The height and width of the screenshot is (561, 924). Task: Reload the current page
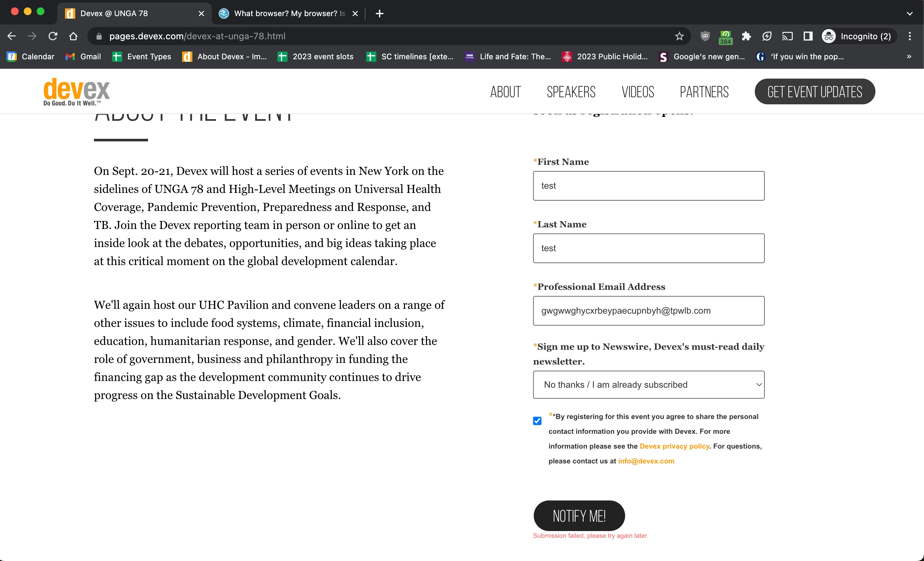point(53,36)
